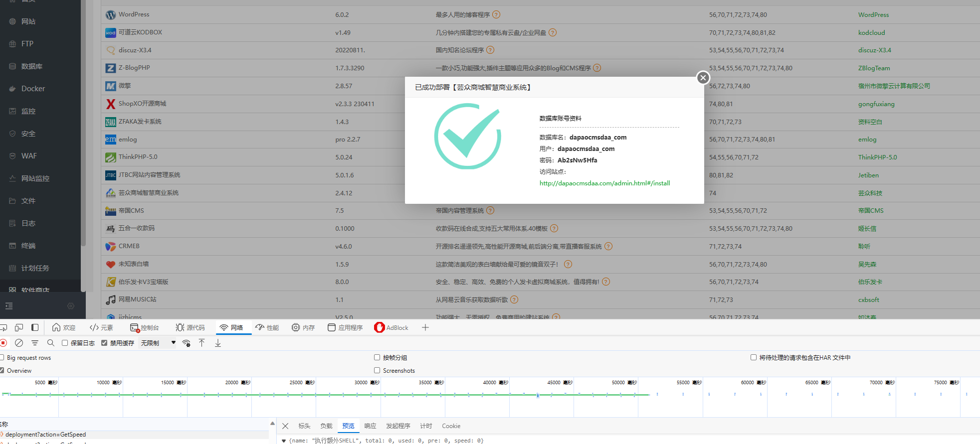Switch request detail to 标头 tab
Screen dimensions: 980x444
point(304,426)
